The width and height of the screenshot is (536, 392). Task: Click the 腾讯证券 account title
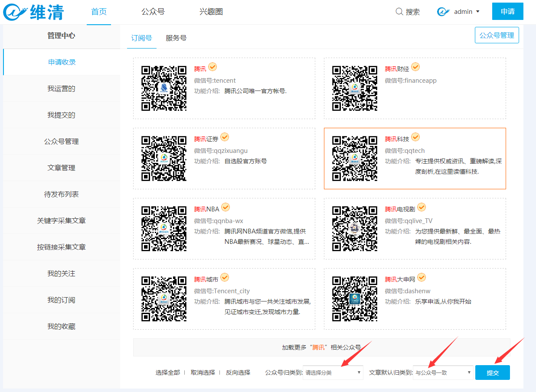206,139
